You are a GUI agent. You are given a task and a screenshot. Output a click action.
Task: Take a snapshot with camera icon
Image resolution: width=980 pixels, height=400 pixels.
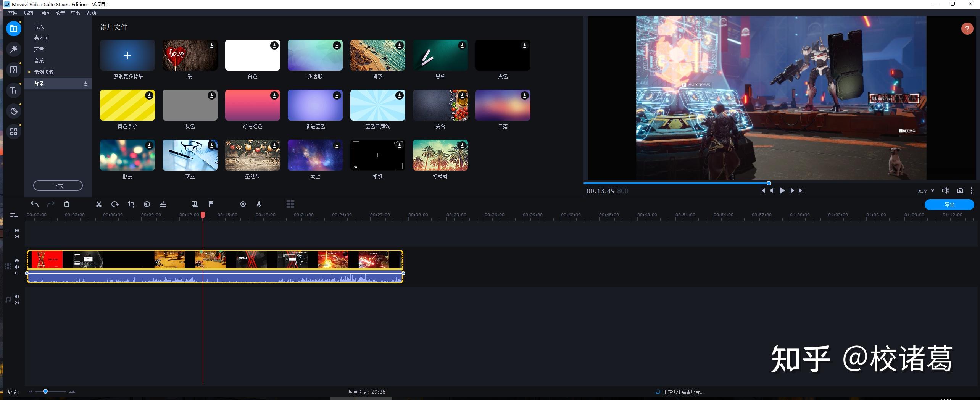pos(960,190)
